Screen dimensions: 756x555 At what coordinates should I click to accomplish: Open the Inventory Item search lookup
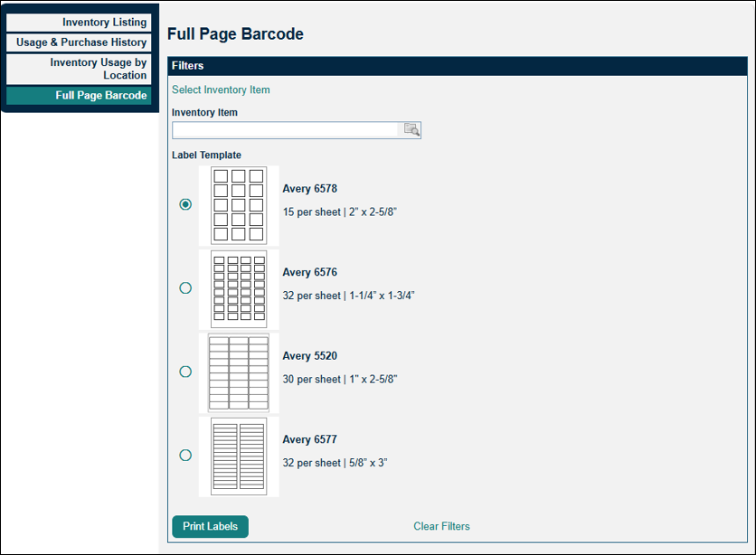412,129
